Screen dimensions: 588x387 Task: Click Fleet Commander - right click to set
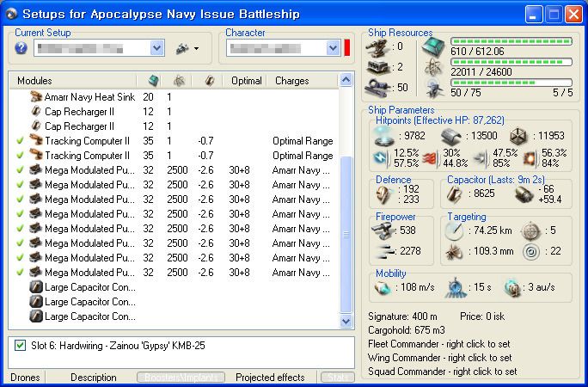(x=438, y=344)
